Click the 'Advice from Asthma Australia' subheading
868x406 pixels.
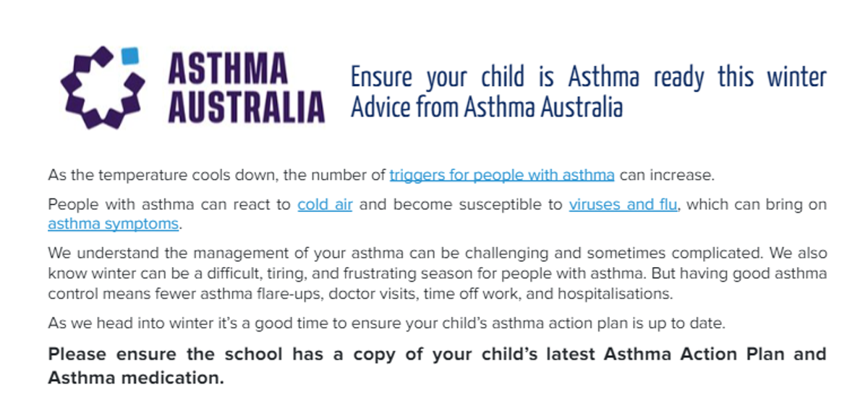pyautogui.click(x=486, y=107)
